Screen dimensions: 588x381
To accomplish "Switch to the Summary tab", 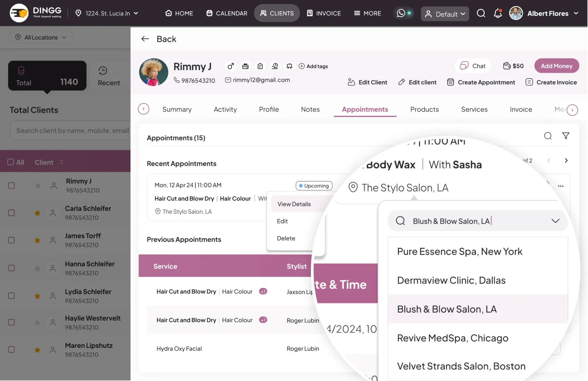I will [177, 109].
